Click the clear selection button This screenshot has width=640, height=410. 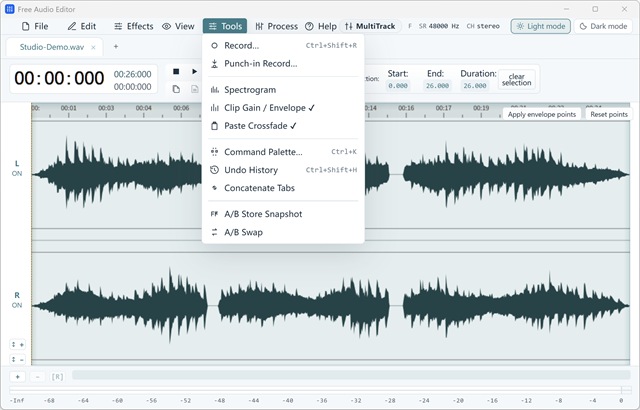coord(516,79)
